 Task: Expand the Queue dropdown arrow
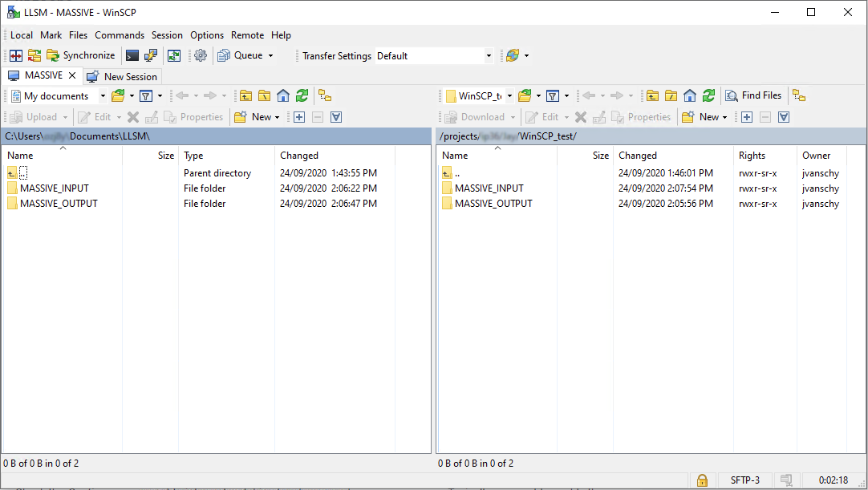point(270,56)
